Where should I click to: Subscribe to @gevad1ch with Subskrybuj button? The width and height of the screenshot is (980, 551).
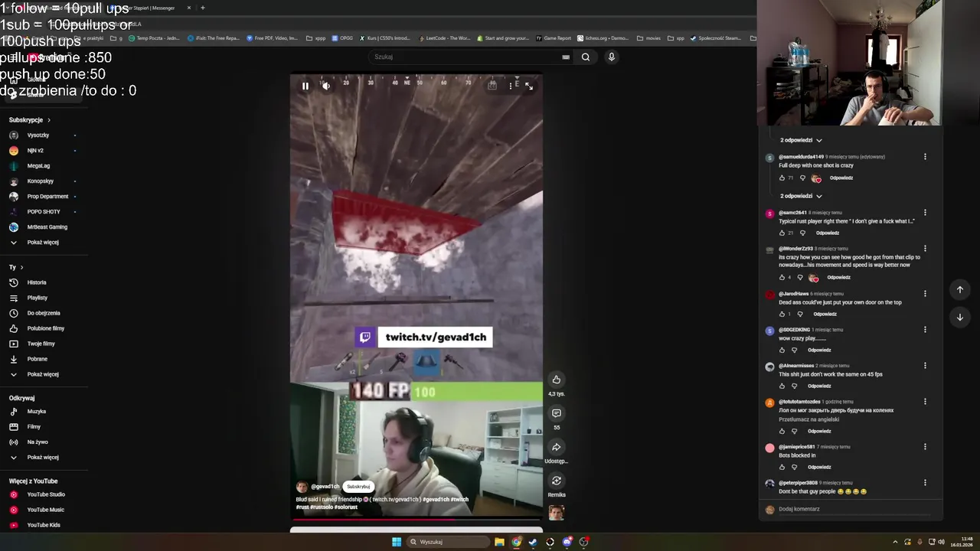point(358,487)
